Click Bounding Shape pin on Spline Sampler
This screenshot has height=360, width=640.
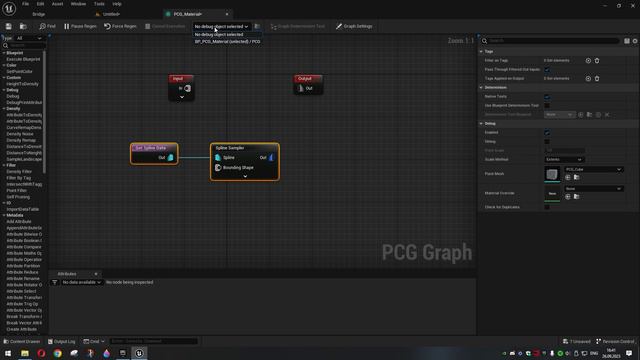(x=218, y=168)
